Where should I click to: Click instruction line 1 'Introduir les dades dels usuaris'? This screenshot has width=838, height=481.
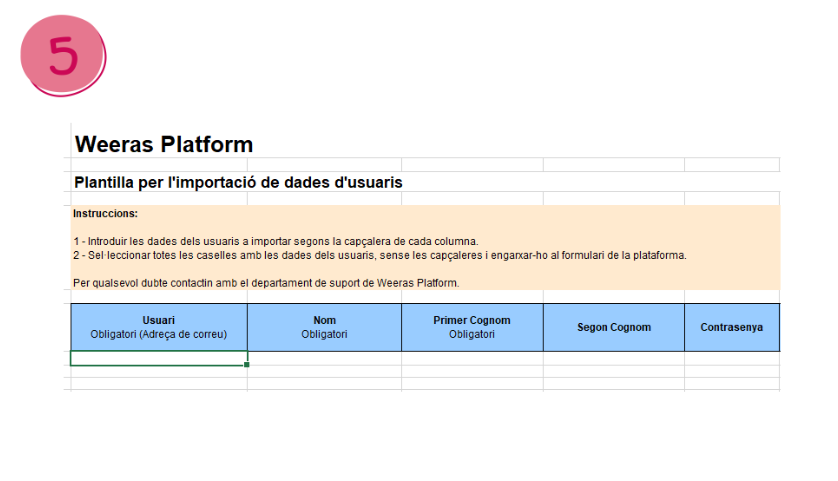click(x=276, y=241)
